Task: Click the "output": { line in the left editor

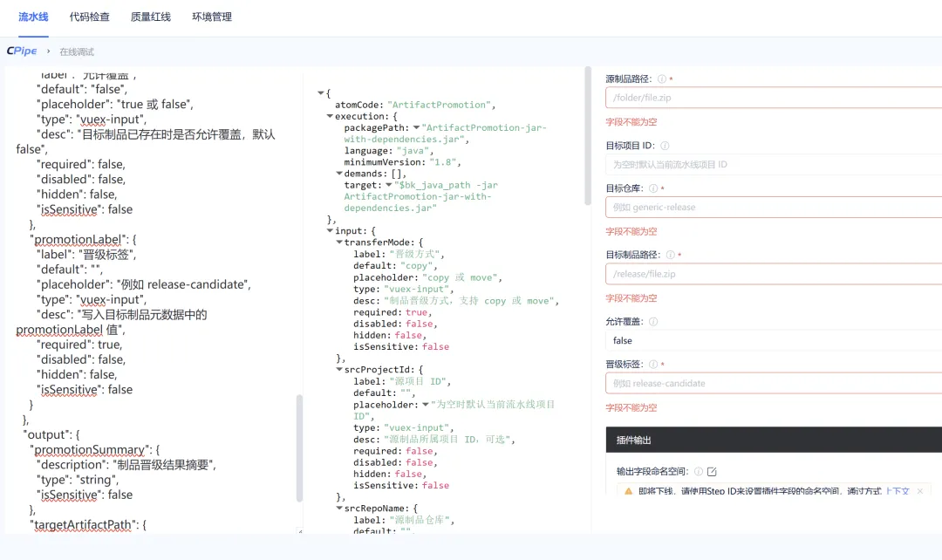Action: click(51, 434)
